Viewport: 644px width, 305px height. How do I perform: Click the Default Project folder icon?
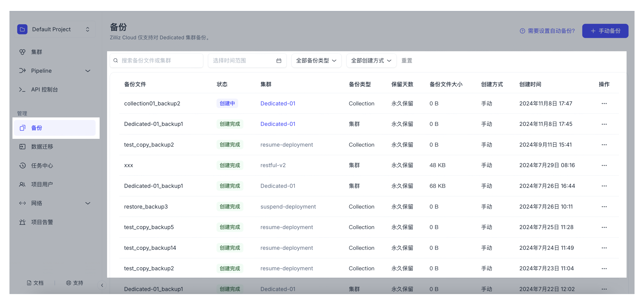point(22,29)
